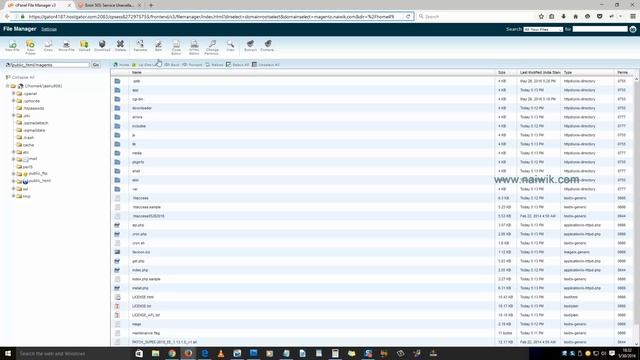
Task: Click the Select All checkbox button
Action: (238, 64)
